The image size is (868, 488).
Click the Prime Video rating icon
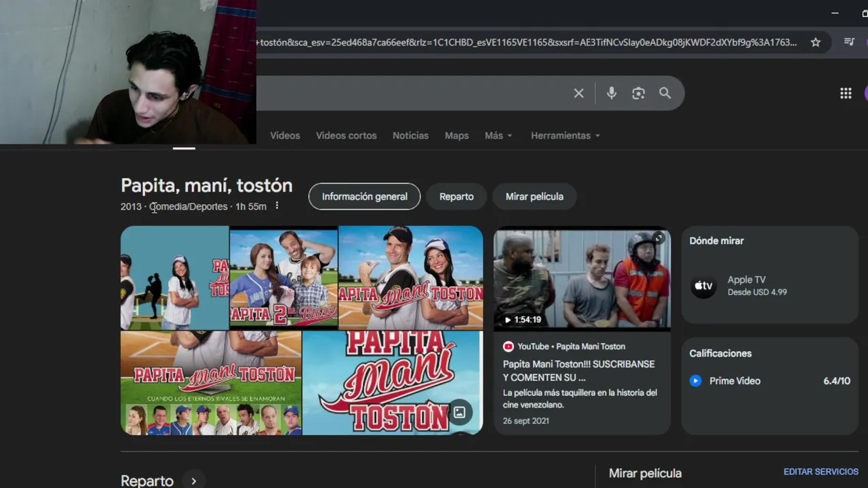click(x=695, y=381)
